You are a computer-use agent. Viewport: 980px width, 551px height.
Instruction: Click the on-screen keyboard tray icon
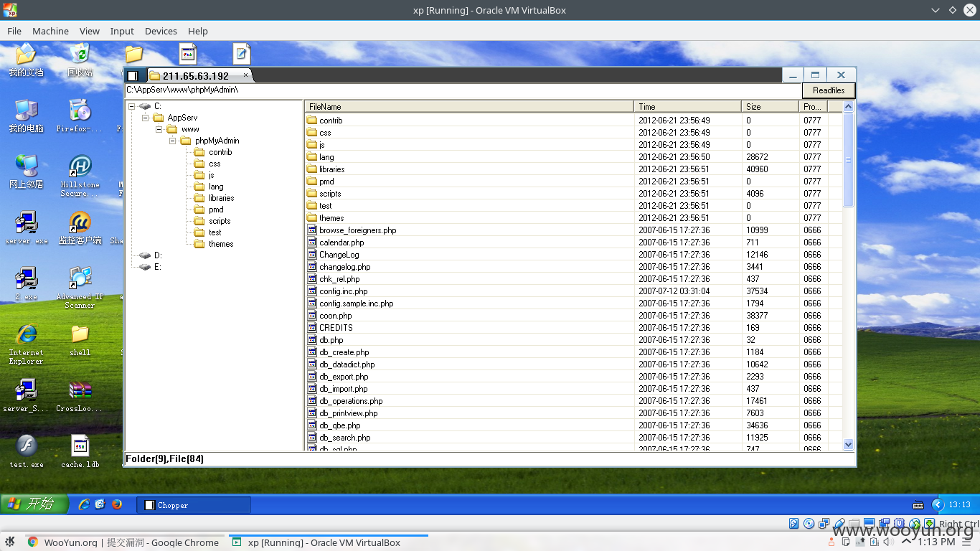(918, 504)
